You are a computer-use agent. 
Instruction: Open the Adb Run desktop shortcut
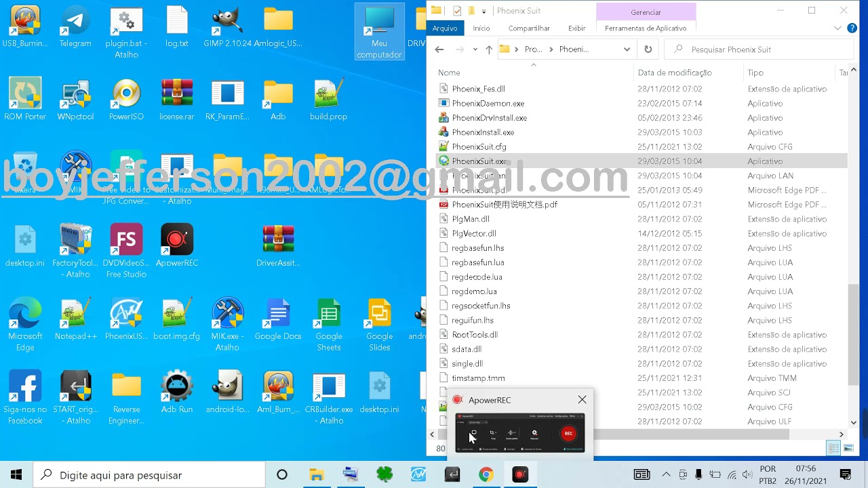(x=177, y=392)
